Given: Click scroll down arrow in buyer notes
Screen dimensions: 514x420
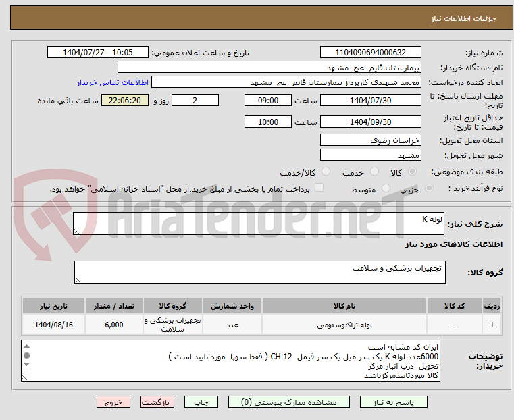Looking at the screenshot, I should click(27, 365).
